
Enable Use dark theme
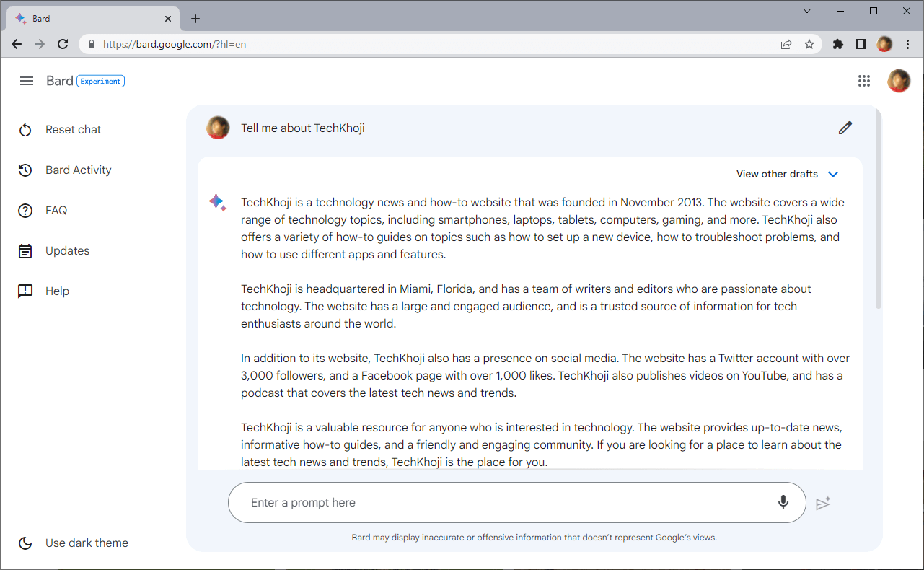pyautogui.click(x=87, y=543)
